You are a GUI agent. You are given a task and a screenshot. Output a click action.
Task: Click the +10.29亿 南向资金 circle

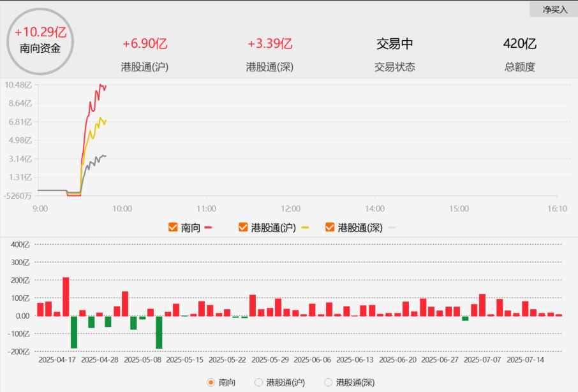tap(40, 41)
